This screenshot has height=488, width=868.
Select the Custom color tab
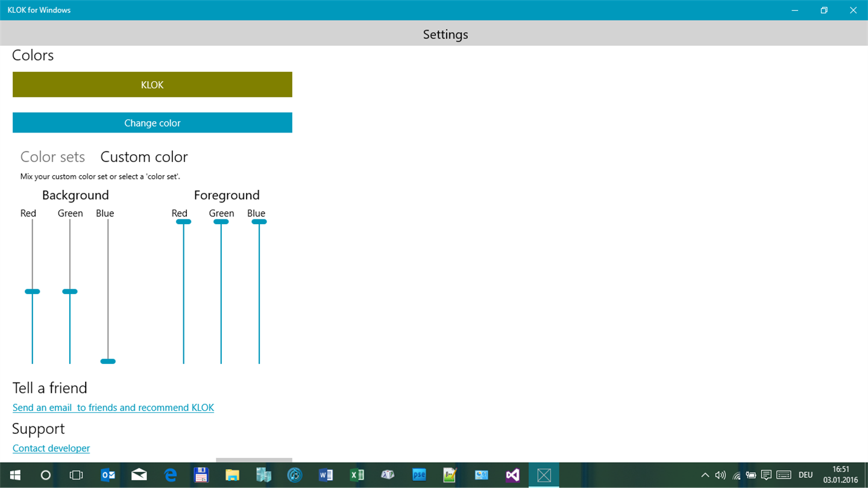click(x=144, y=157)
